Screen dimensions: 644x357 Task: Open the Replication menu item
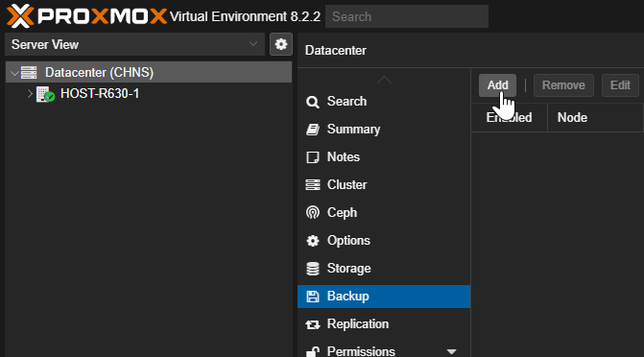[x=384, y=324]
